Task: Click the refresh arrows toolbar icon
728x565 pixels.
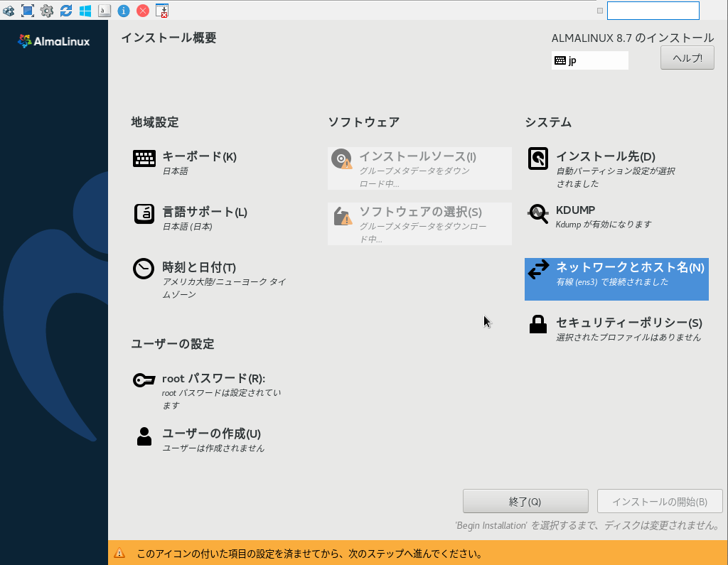Action: coord(66,10)
